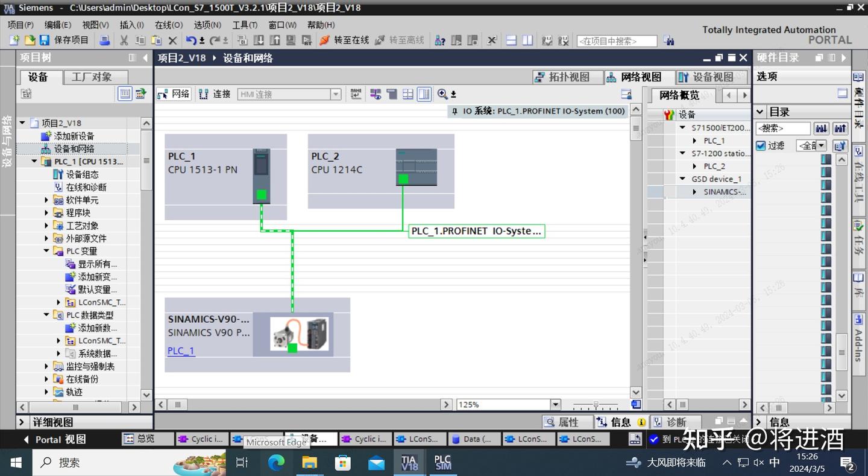Click the search down icon in catalog

[x=821, y=129]
